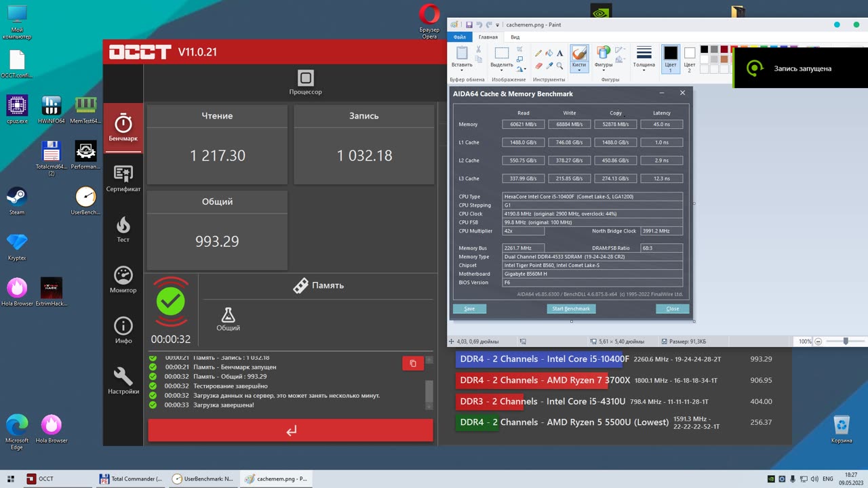The image size is (868, 488).
Task: Open the Тест flame section in OCCT
Action: click(123, 229)
